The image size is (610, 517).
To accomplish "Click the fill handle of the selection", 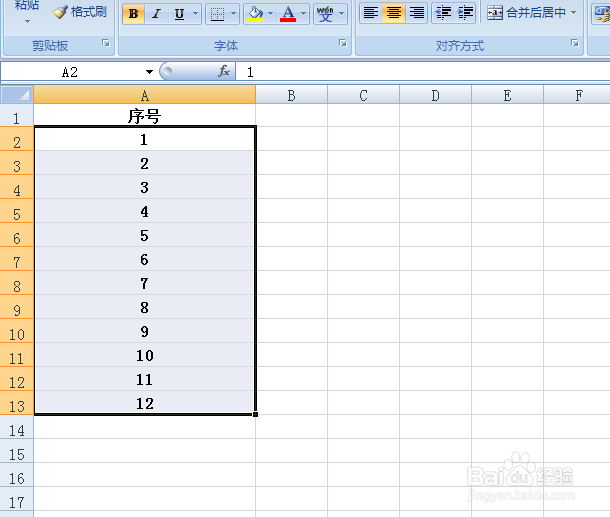I will [x=256, y=414].
